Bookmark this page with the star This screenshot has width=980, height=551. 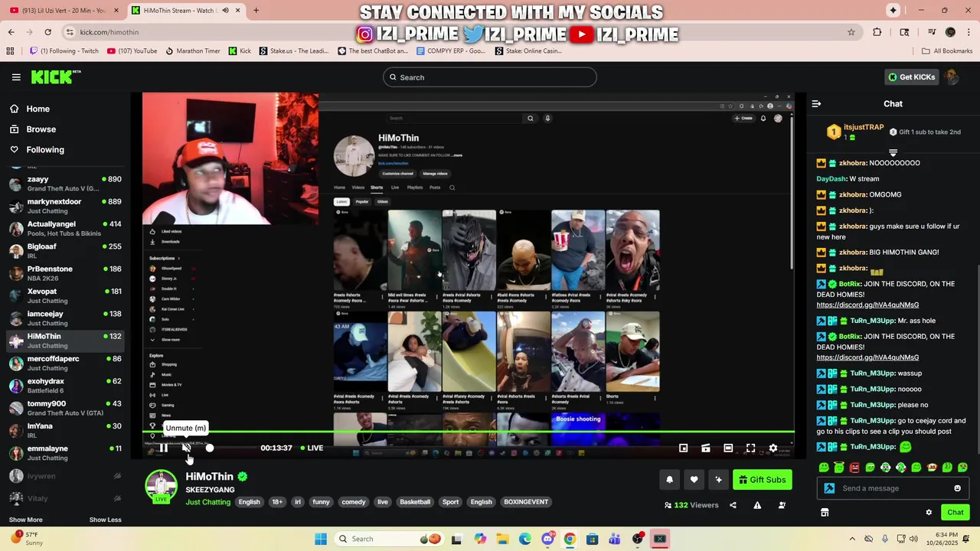[x=851, y=32]
